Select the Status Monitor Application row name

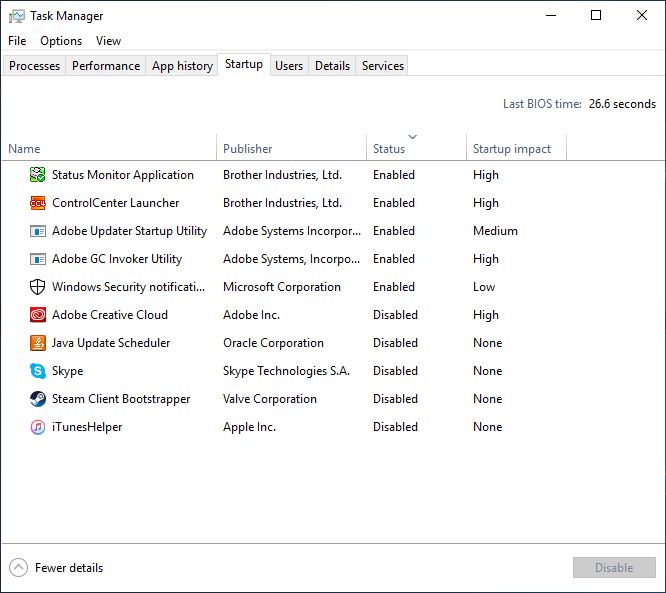(x=123, y=175)
